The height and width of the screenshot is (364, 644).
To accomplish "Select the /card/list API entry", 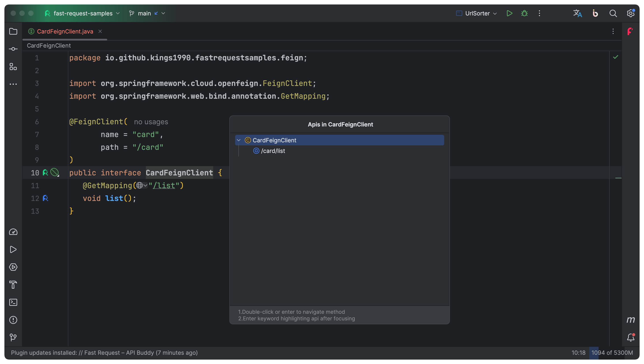I will pyautogui.click(x=273, y=151).
